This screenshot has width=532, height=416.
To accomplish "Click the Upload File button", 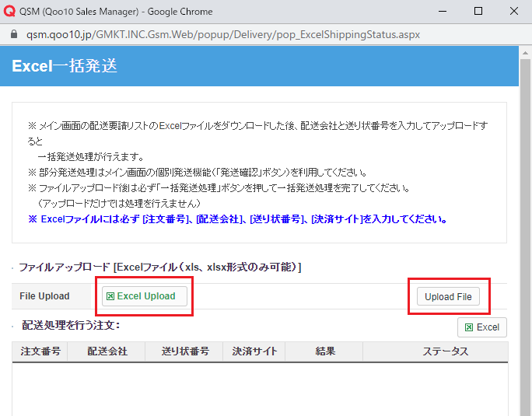I will 448,296.
